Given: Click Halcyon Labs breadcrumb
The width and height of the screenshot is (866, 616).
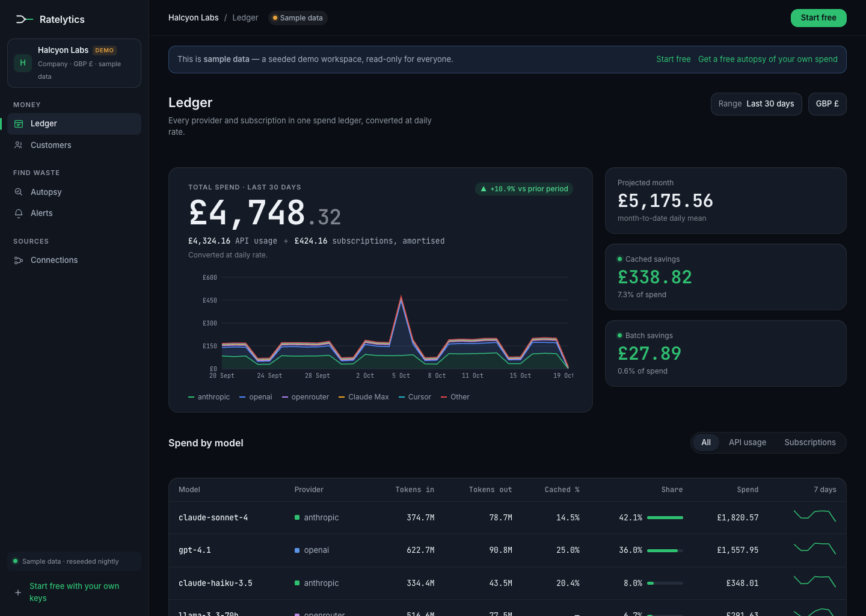Looking at the screenshot, I should (x=194, y=18).
